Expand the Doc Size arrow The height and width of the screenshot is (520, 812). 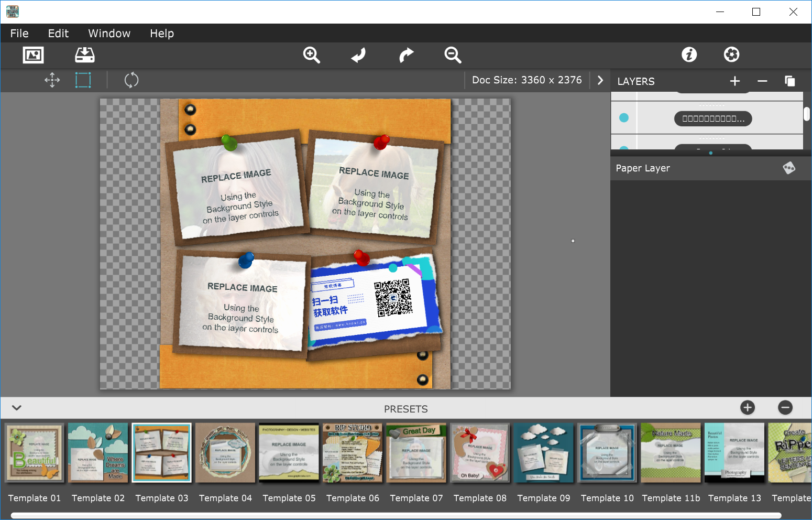600,80
